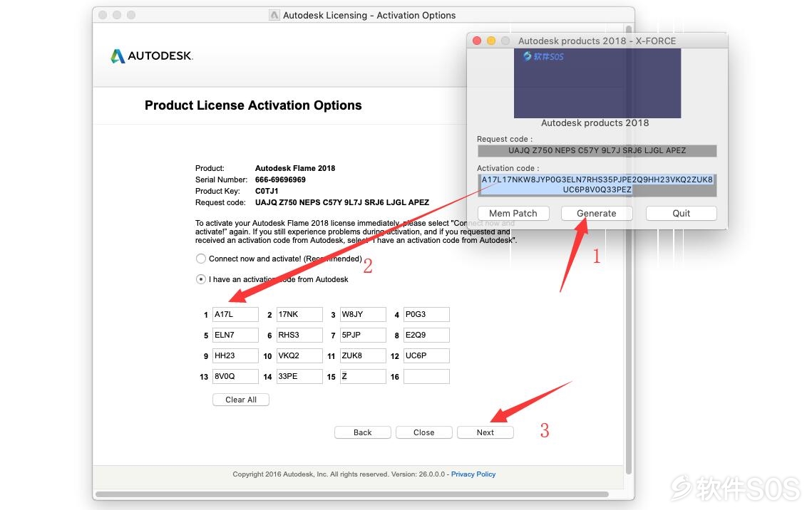Click the product key "C0TJ1"
Image resolution: width=812 pixels, height=510 pixels.
tap(267, 191)
